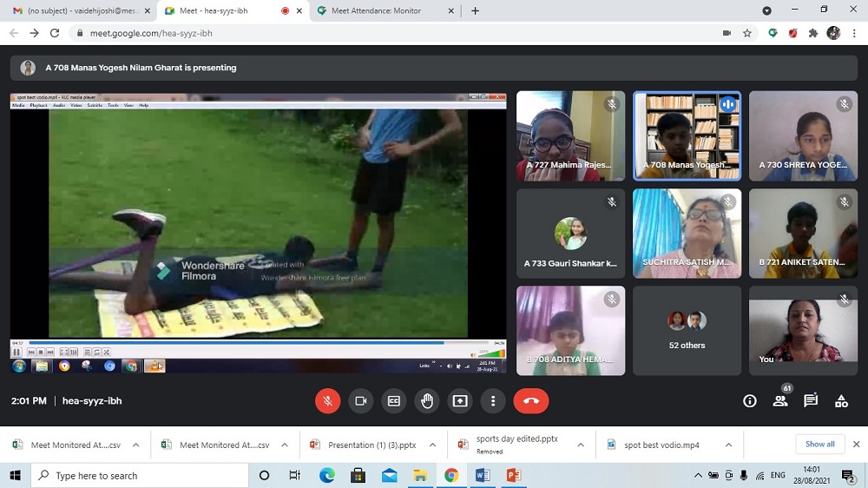Raise your hand in the meeting
The width and height of the screenshot is (868, 488).
click(426, 401)
